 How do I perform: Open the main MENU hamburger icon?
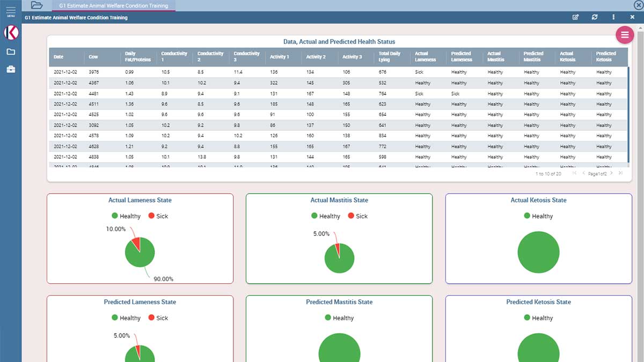coord(11,11)
